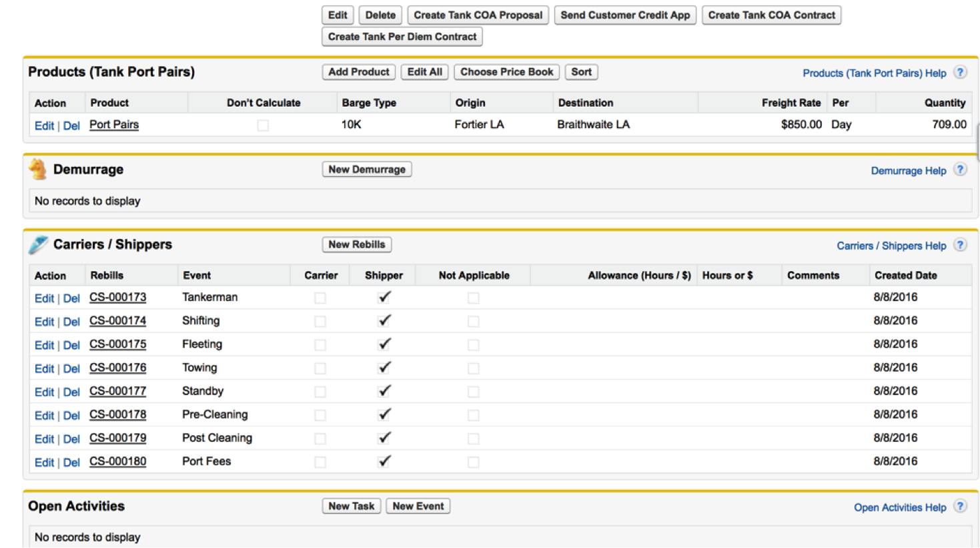Click the page scrollbar on right edge
980x548 pixels.
(x=977, y=142)
